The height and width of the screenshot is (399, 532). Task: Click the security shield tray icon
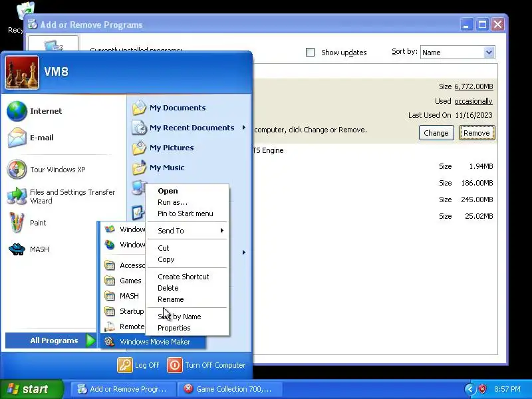(483, 389)
